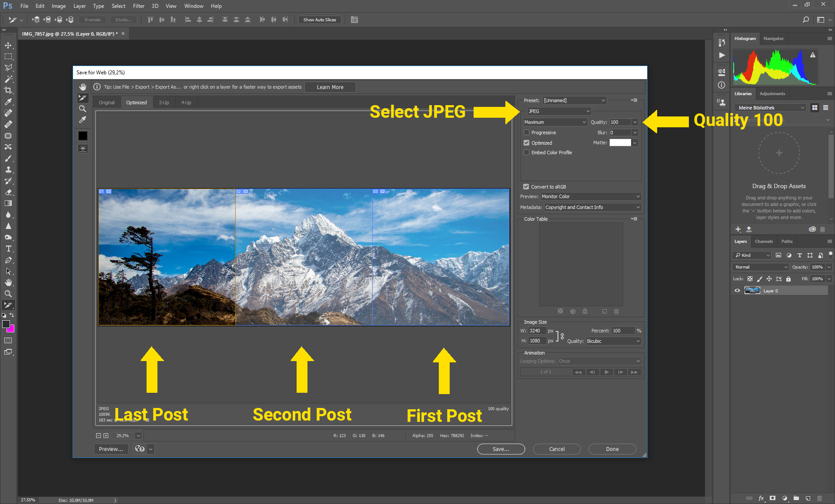Select the Rectangular Marquee tool
Image resolution: width=835 pixels, height=504 pixels.
8,56
